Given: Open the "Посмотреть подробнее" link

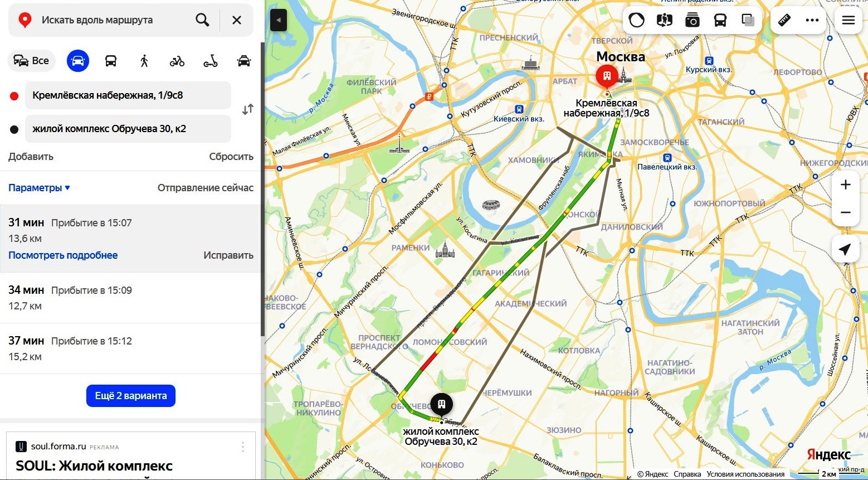Looking at the screenshot, I should pos(63,255).
